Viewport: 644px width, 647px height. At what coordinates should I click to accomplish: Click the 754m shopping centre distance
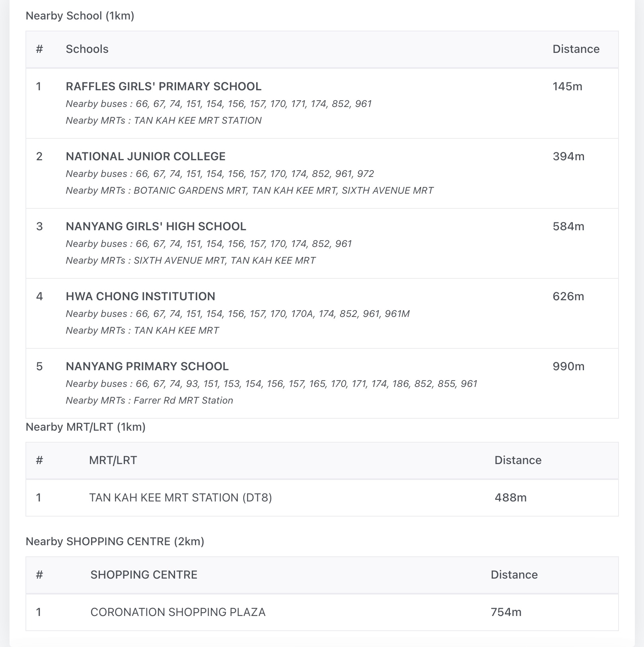click(x=506, y=612)
